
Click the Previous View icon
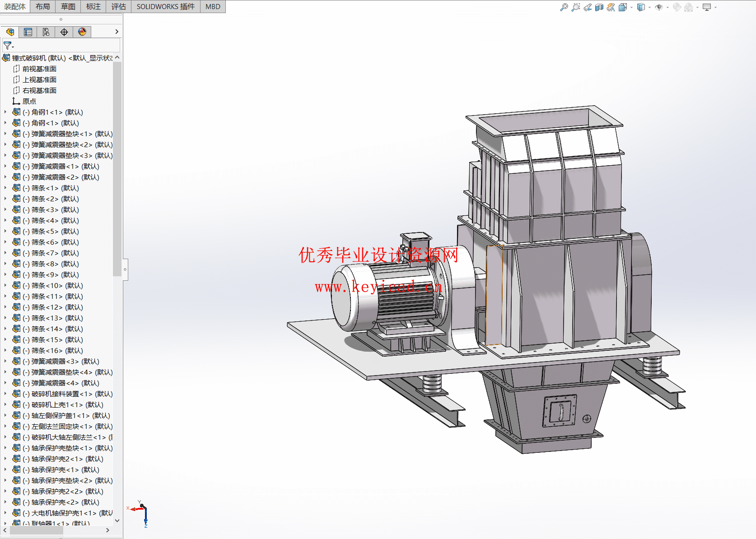point(588,7)
